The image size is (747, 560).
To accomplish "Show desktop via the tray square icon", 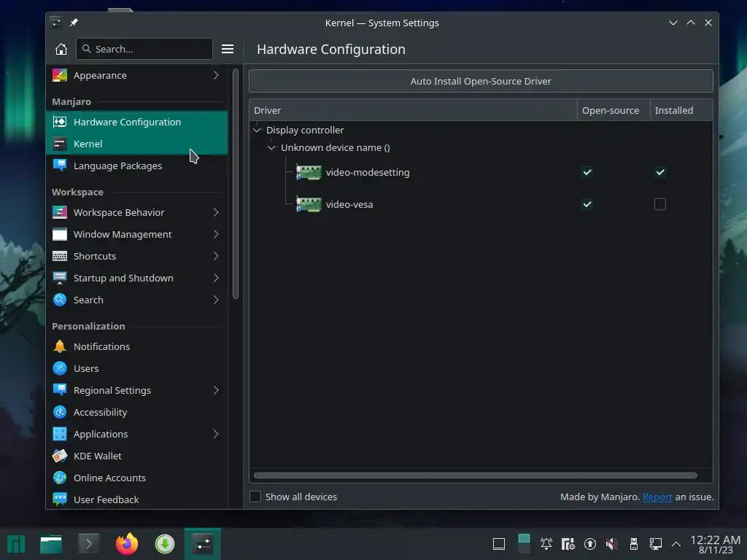I will click(499, 544).
